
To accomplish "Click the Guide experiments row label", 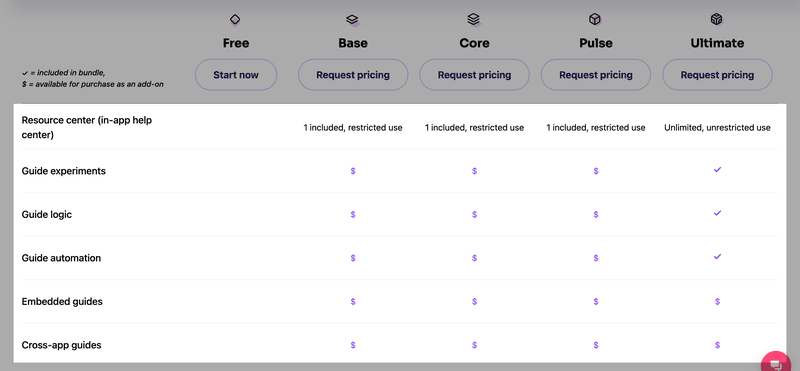I will pos(64,171).
